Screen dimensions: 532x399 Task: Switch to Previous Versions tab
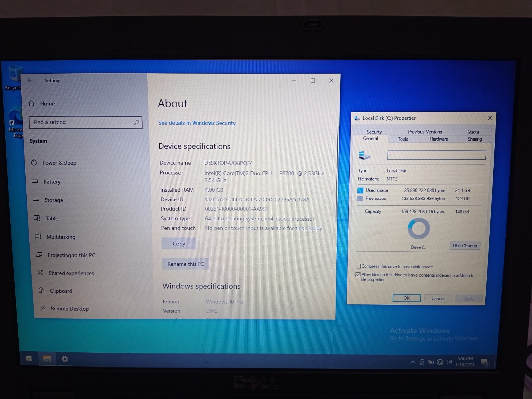(x=425, y=132)
